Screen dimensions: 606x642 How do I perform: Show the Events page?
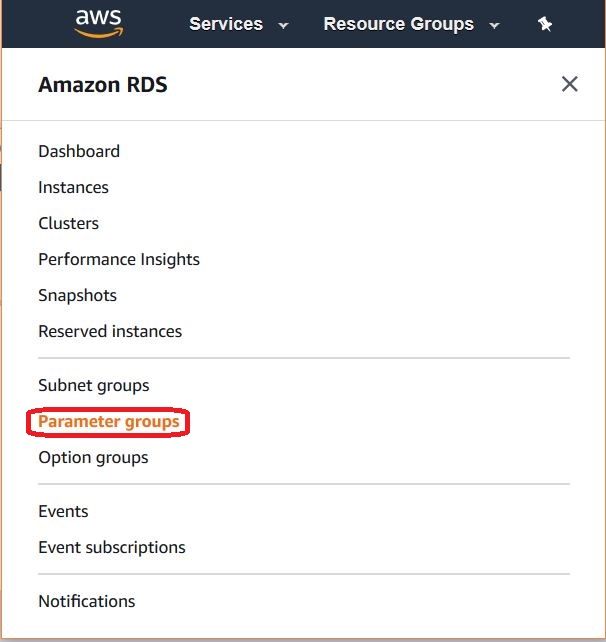pyautogui.click(x=63, y=511)
